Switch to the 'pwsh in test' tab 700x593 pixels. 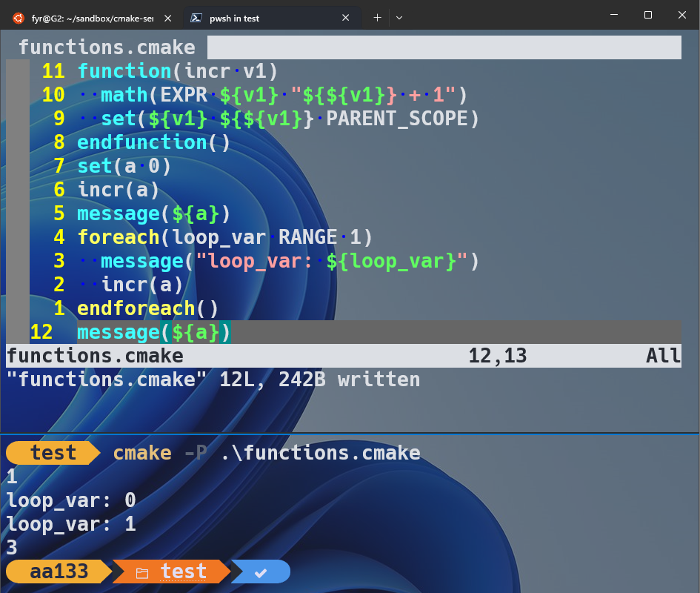point(273,18)
